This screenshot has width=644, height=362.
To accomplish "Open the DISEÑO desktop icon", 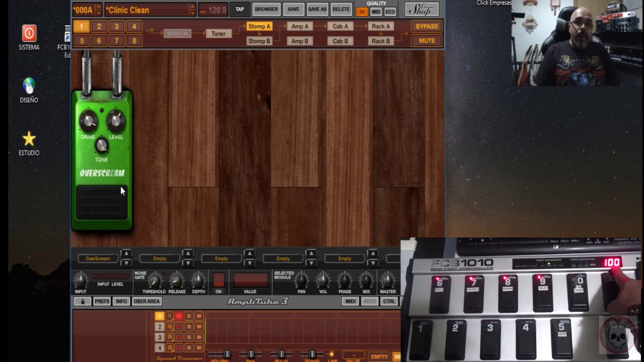I will 29,90.
